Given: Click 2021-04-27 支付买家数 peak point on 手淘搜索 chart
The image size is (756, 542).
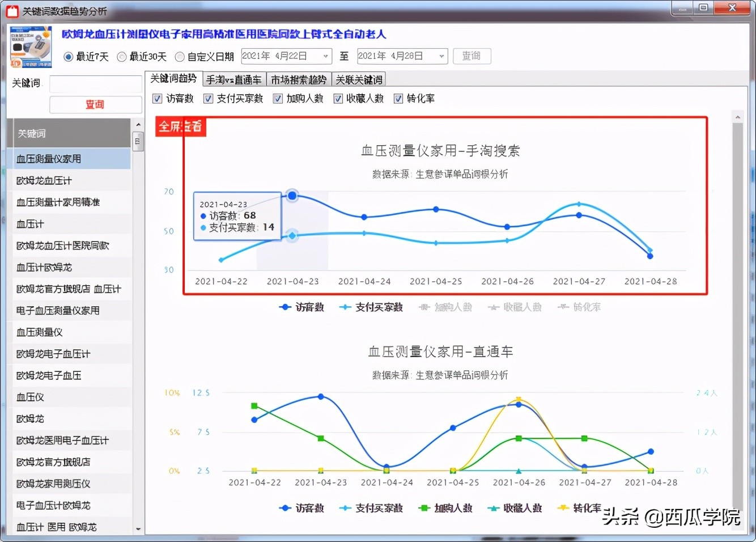Looking at the screenshot, I should point(579,204).
